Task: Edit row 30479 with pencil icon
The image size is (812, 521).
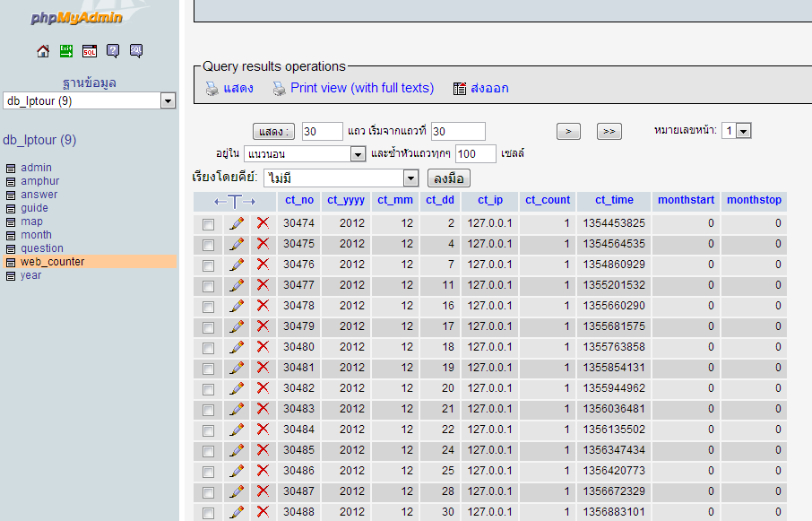Action: click(x=237, y=326)
